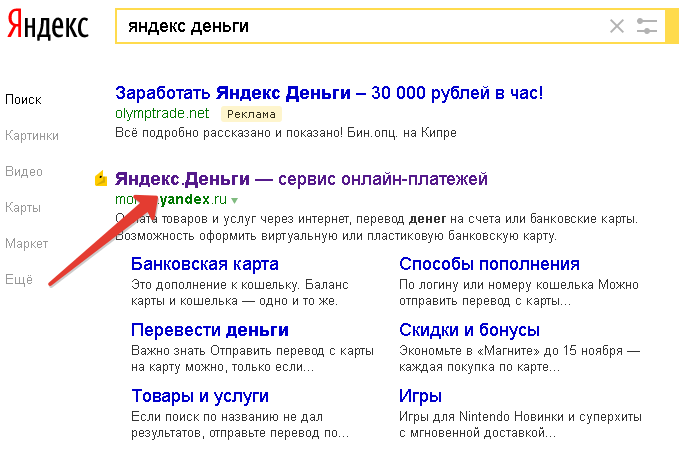Expand the Ещё menu item
The height and width of the screenshot is (450, 679).
(x=19, y=279)
